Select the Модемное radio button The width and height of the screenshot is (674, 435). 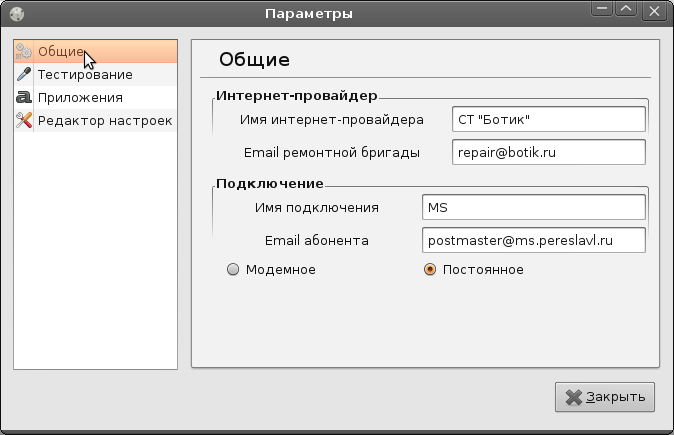point(233,270)
